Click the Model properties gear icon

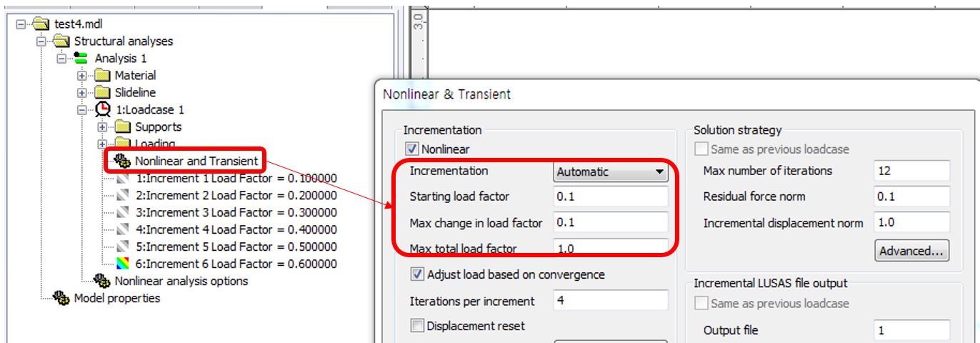62,299
